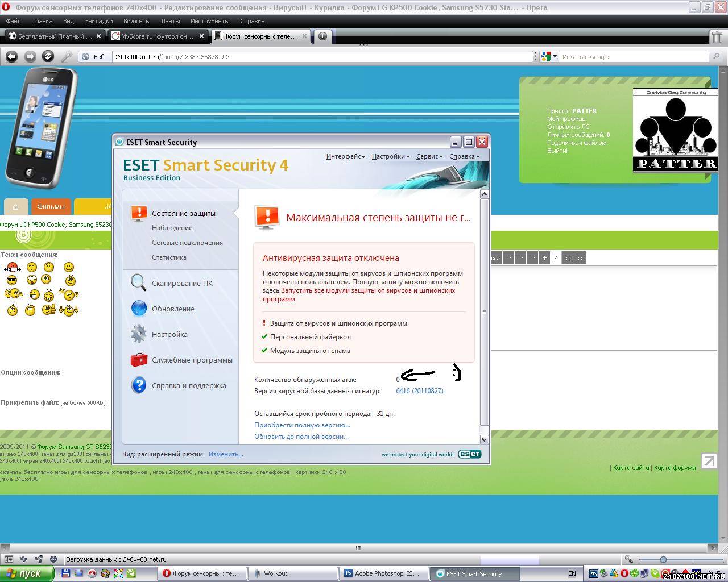Click the EN language indicator
The height and width of the screenshot is (582, 728).
tap(572, 573)
